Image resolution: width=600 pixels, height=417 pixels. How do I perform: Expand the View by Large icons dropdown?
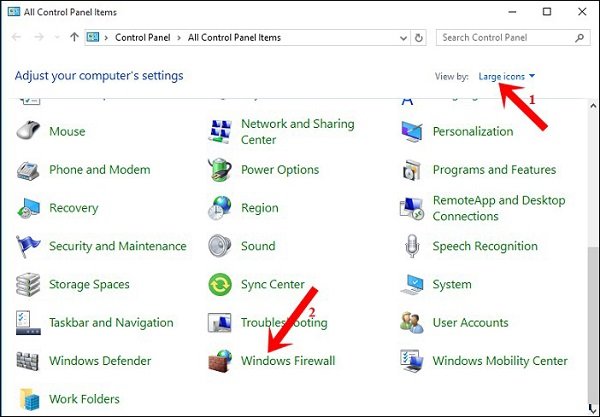pos(507,76)
